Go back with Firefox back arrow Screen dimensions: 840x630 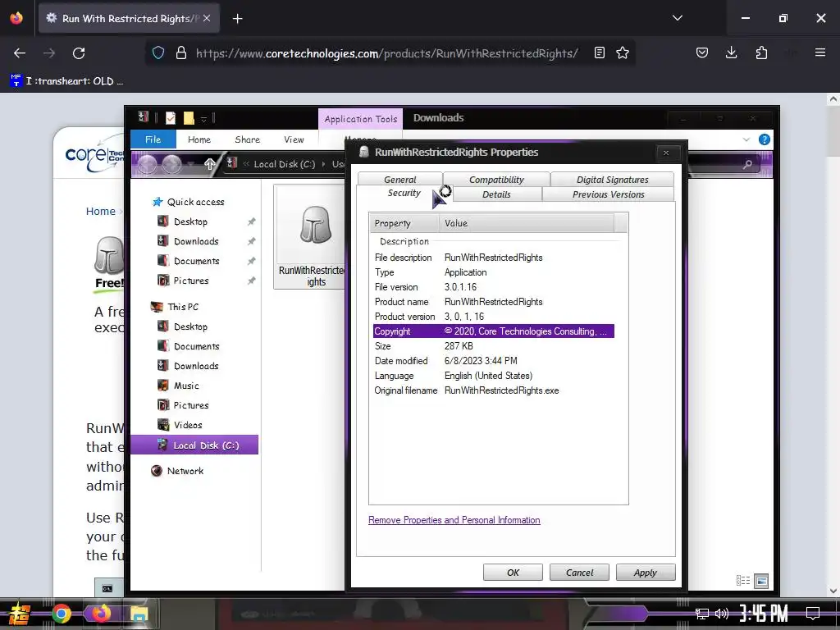[20, 53]
